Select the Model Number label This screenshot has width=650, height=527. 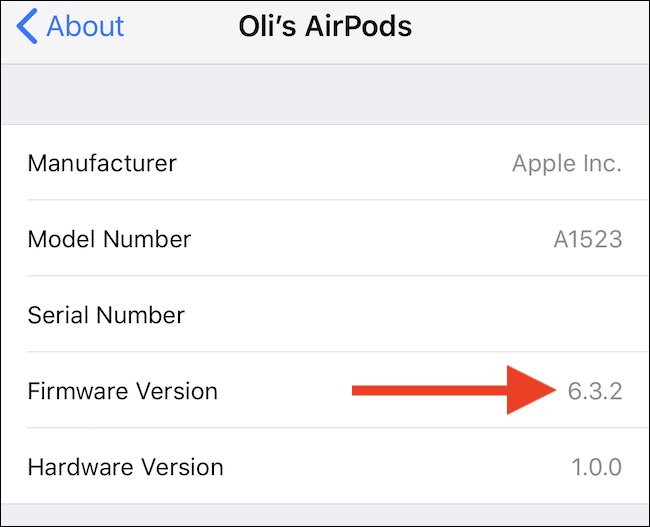click(x=109, y=239)
